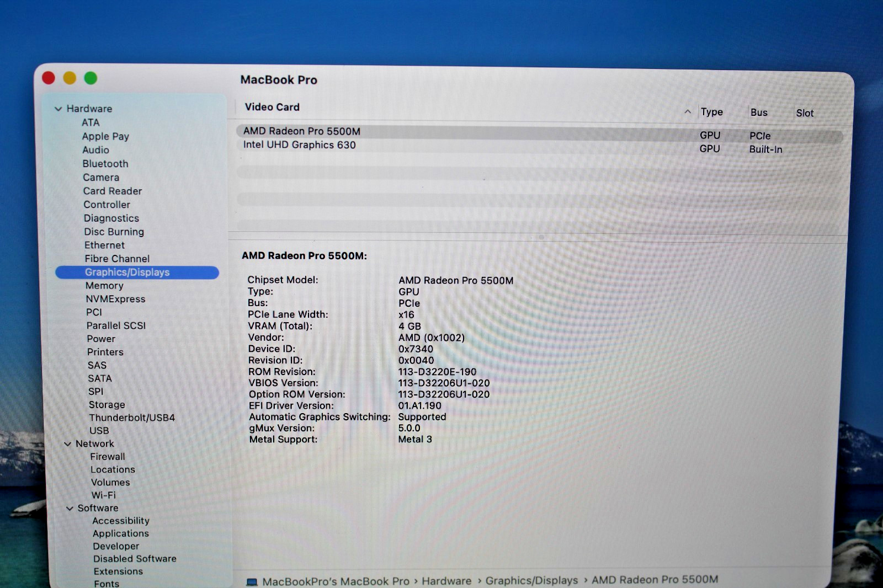Select Fonts under Software
This screenshot has height=588, width=883.
pos(107,584)
